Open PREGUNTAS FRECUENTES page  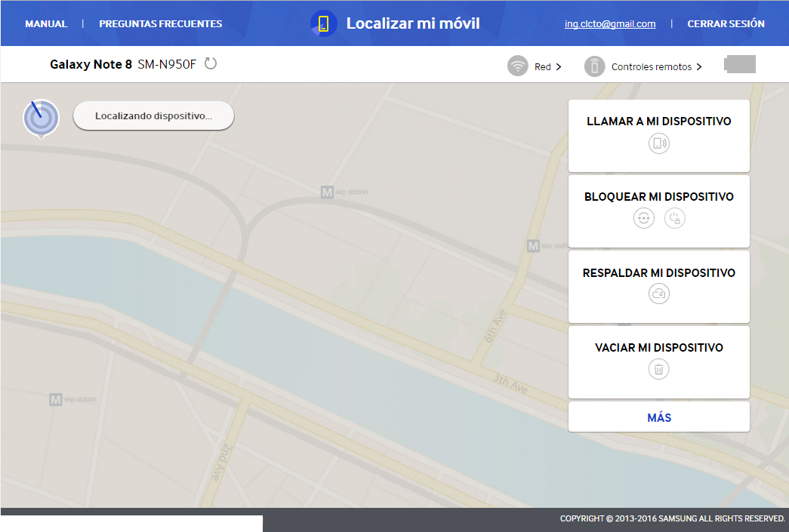[x=161, y=23]
